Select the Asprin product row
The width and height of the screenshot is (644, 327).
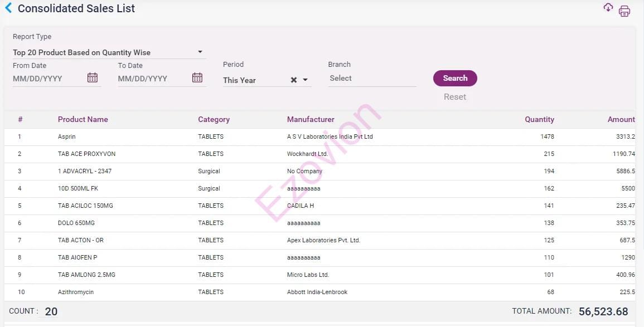click(x=67, y=136)
